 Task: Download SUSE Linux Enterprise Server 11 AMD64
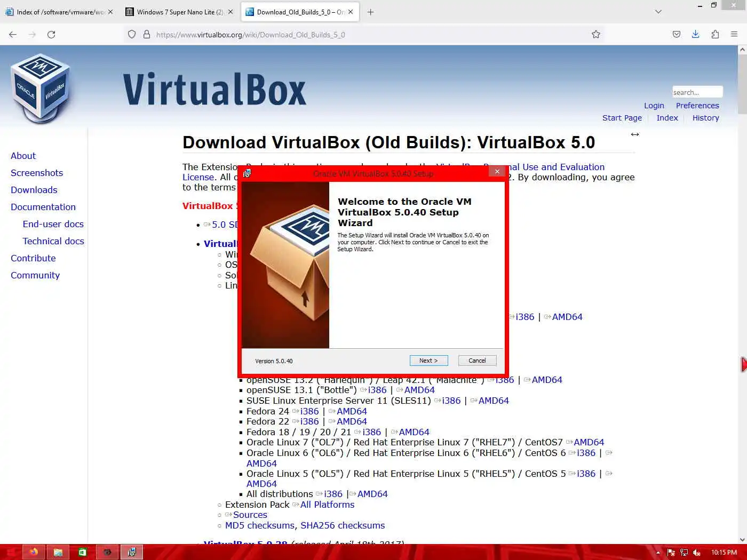[x=494, y=401]
